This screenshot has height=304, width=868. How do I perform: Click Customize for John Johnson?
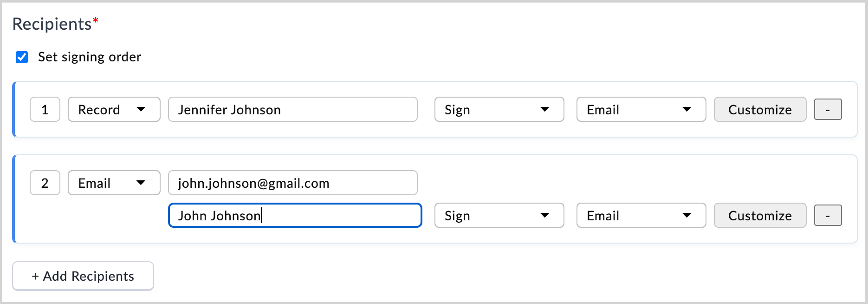(760, 216)
